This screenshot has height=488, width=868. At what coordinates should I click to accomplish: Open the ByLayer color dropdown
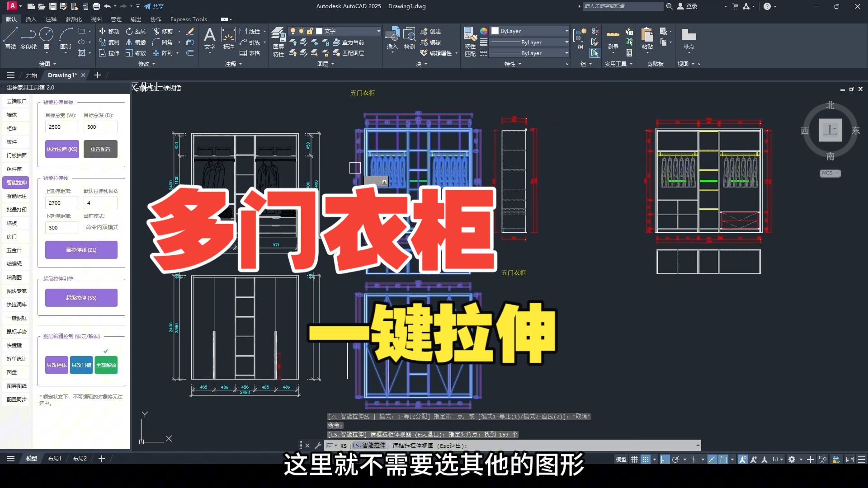click(x=530, y=31)
